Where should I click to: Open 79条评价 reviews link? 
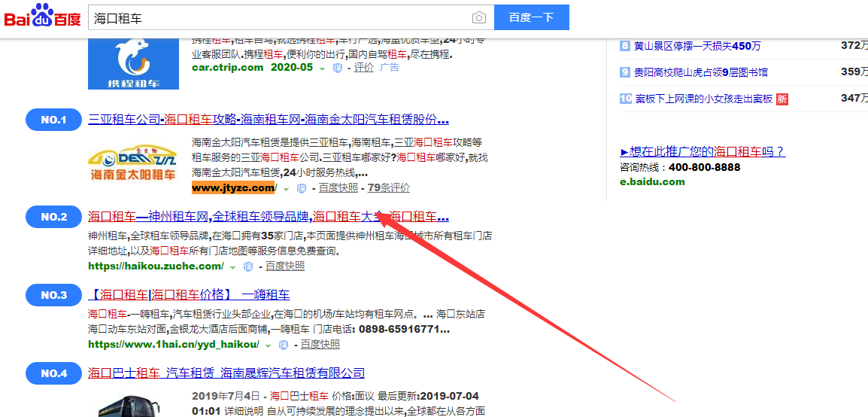[389, 187]
